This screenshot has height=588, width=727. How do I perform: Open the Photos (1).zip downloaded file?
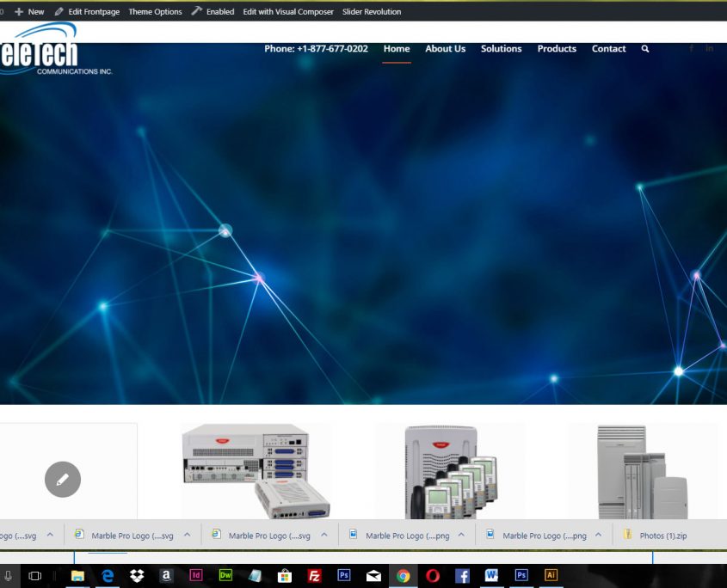tap(662, 536)
